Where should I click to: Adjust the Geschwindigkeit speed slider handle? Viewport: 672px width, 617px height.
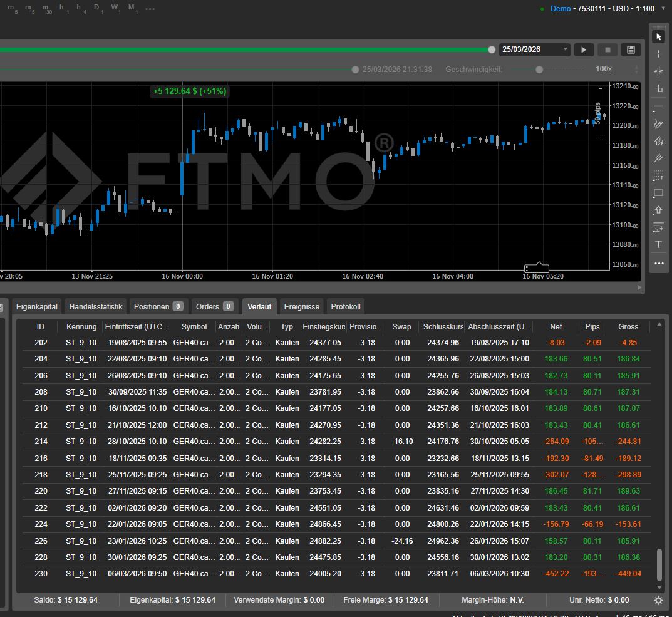tap(539, 69)
